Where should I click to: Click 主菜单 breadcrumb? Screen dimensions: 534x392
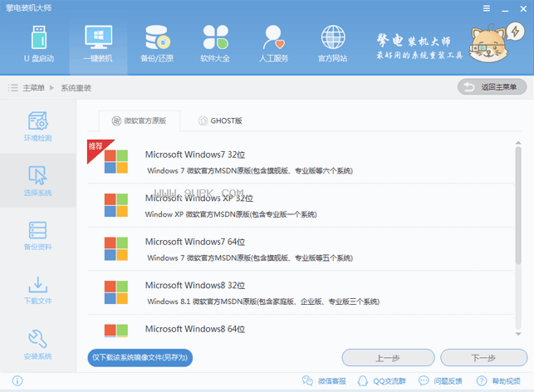click(x=34, y=88)
